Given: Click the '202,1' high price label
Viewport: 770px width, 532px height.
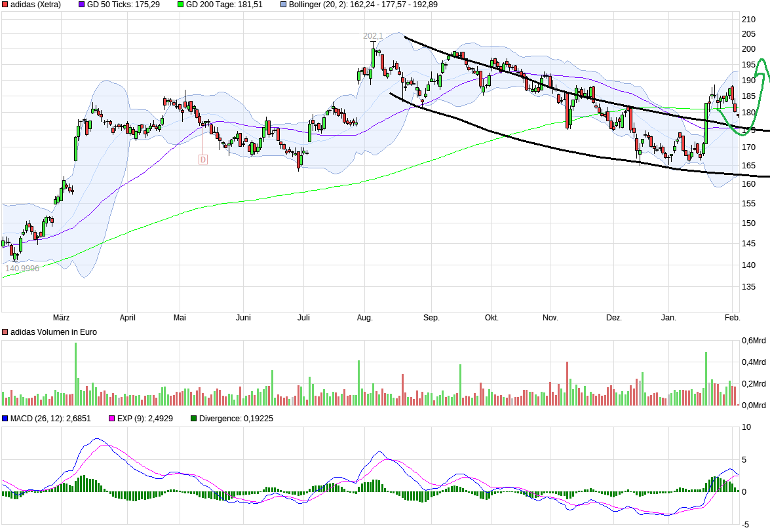Looking at the screenshot, I should pyautogui.click(x=373, y=36).
